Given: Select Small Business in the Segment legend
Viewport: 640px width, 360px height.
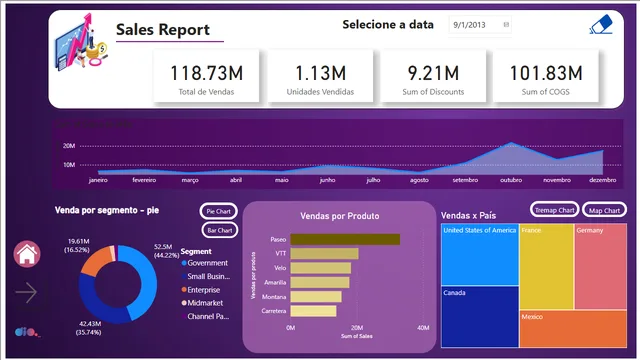Looking at the screenshot, I should point(206,276).
